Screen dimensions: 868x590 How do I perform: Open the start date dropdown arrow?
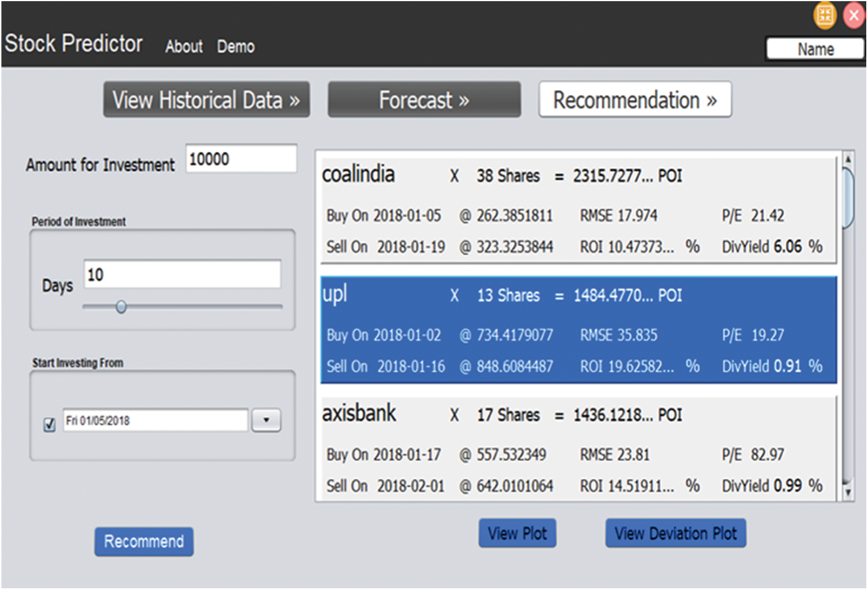coord(266,420)
